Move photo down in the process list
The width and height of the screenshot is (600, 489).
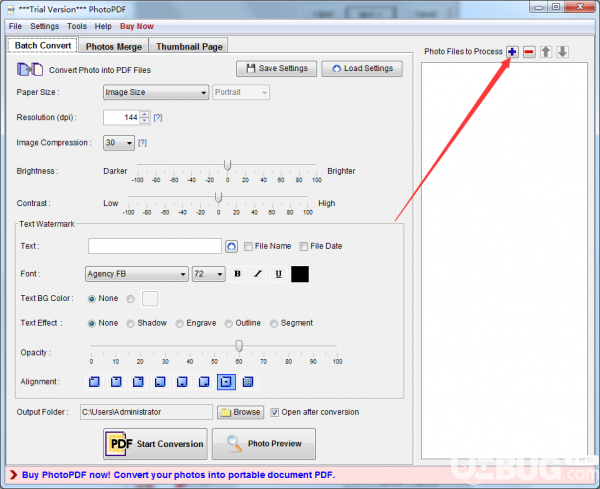point(562,52)
